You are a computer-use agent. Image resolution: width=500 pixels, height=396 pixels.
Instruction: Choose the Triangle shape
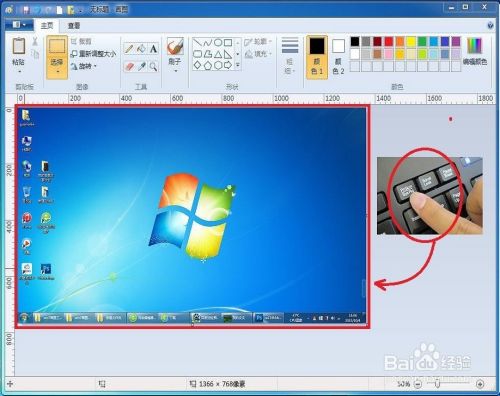(218, 54)
